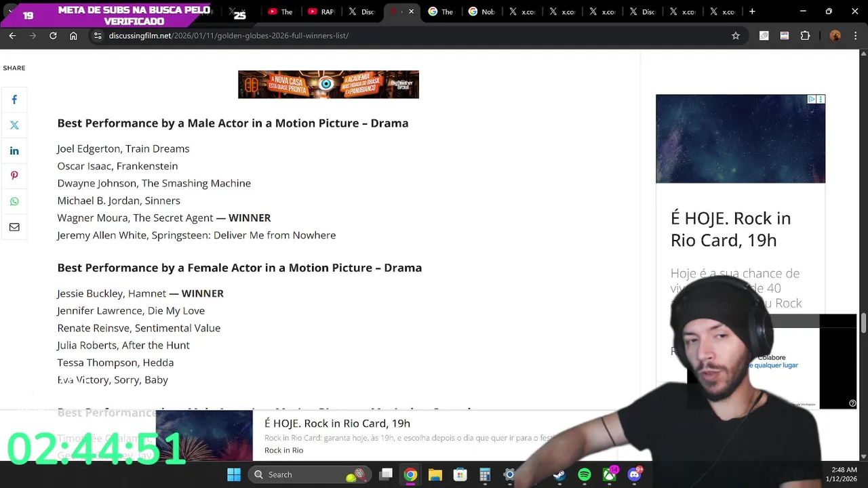Share the article via WhatsApp
The image size is (868, 488).
tap(14, 201)
